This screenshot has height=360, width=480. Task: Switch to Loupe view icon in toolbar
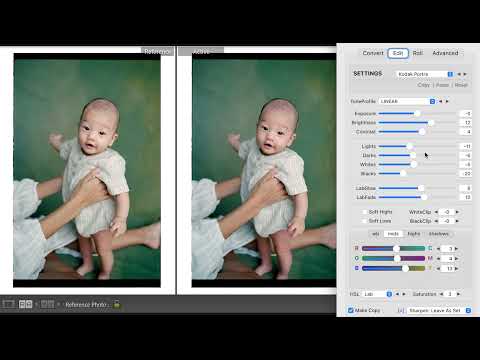pyautogui.click(x=8, y=304)
